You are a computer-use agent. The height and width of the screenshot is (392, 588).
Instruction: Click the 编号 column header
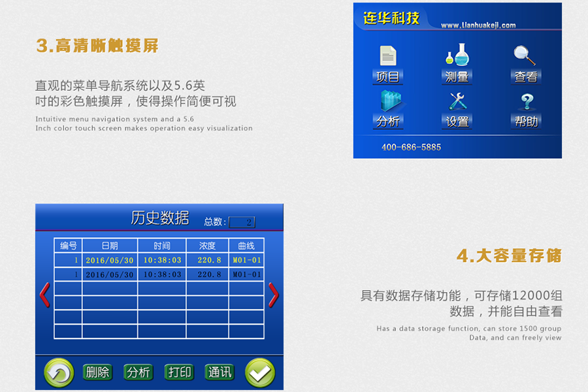[68, 246]
